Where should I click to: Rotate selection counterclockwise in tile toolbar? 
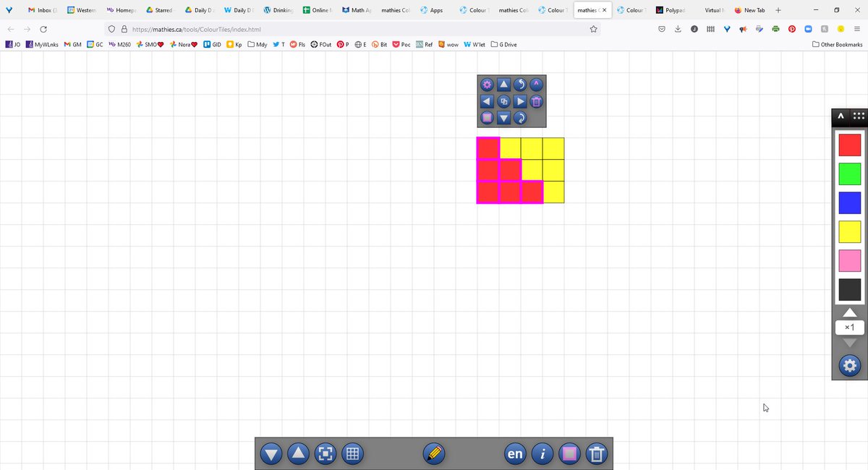pos(520,85)
